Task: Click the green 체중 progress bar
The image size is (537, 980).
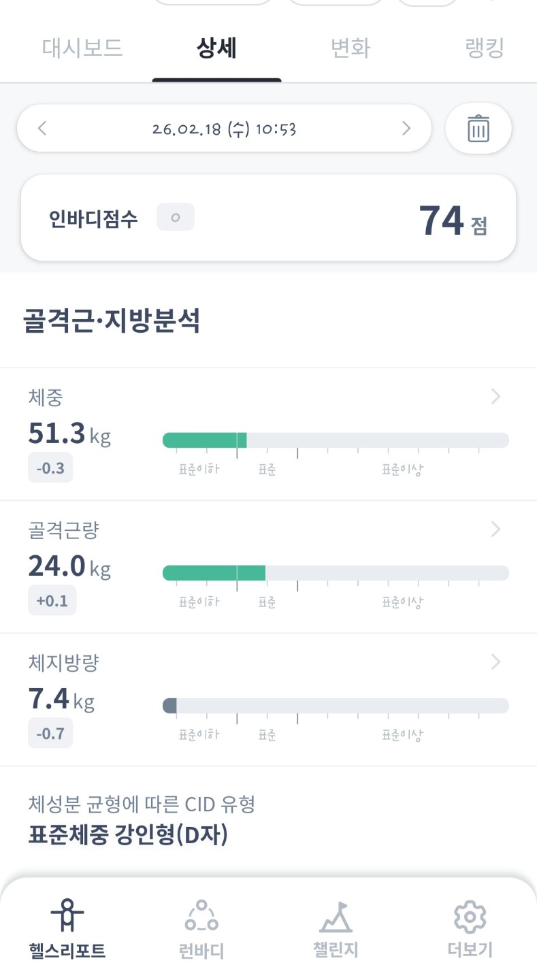Action: point(205,440)
